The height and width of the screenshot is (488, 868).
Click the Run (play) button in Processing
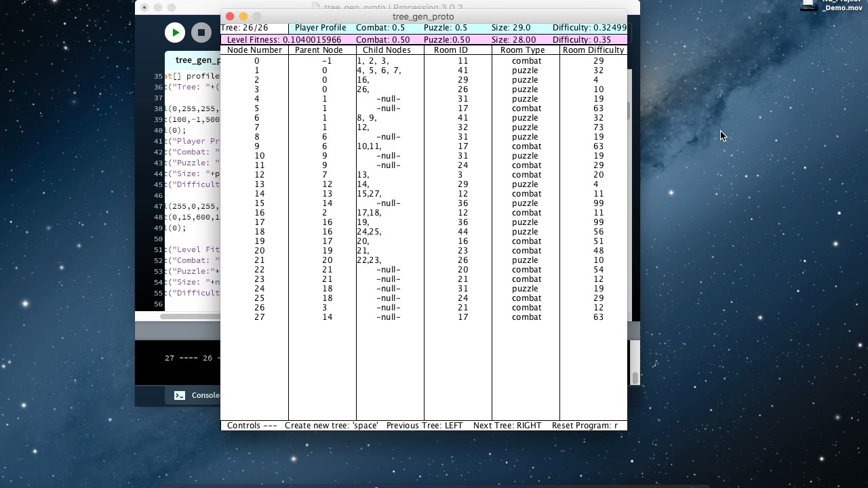pos(175,33)
